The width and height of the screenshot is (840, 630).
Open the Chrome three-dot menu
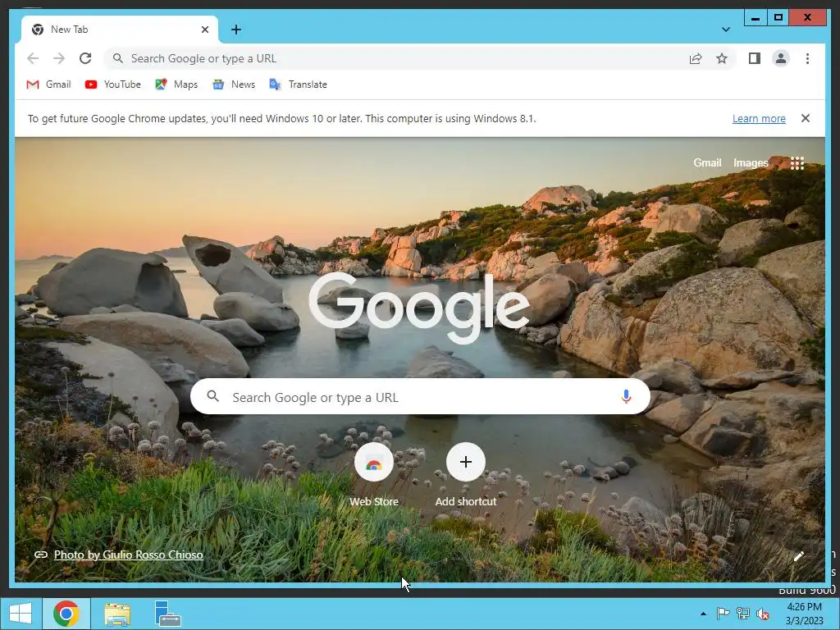coord(807,58)
